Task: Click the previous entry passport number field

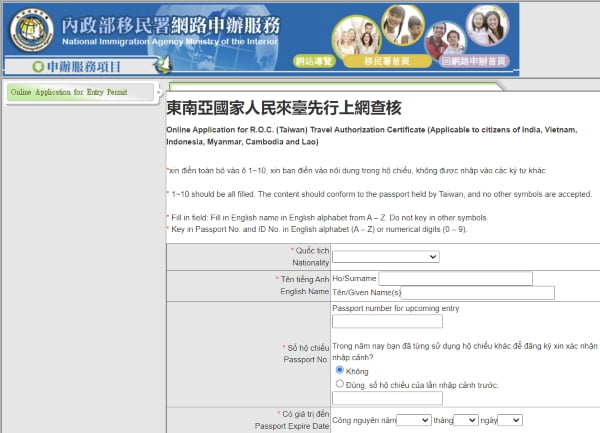Action: [x=387, y=398]
